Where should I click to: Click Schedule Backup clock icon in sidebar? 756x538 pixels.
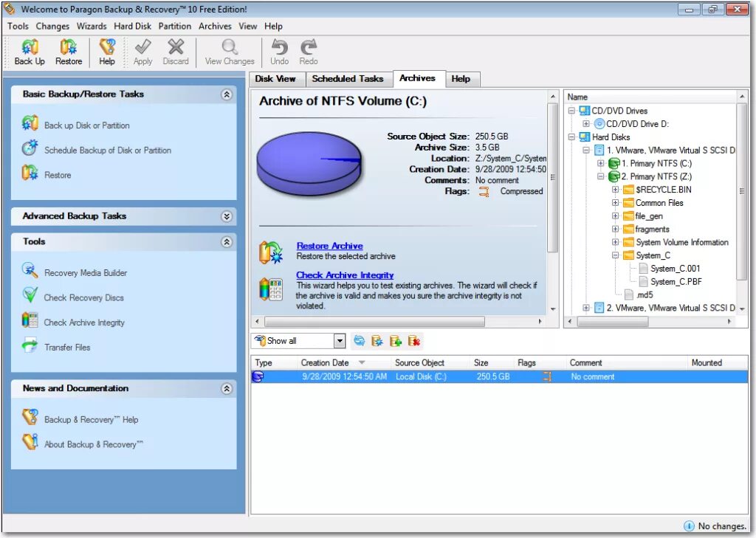[30, 148]
